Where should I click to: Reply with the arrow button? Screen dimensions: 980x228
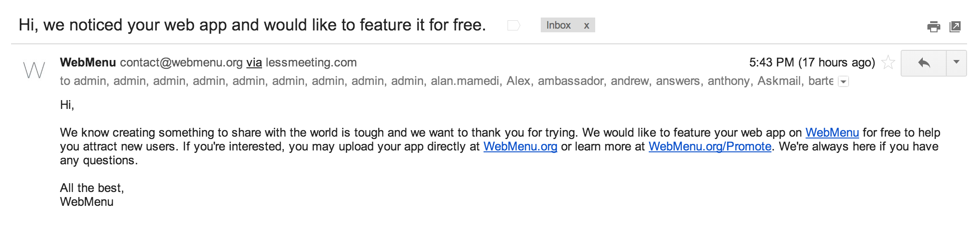(x=924, y=63)
